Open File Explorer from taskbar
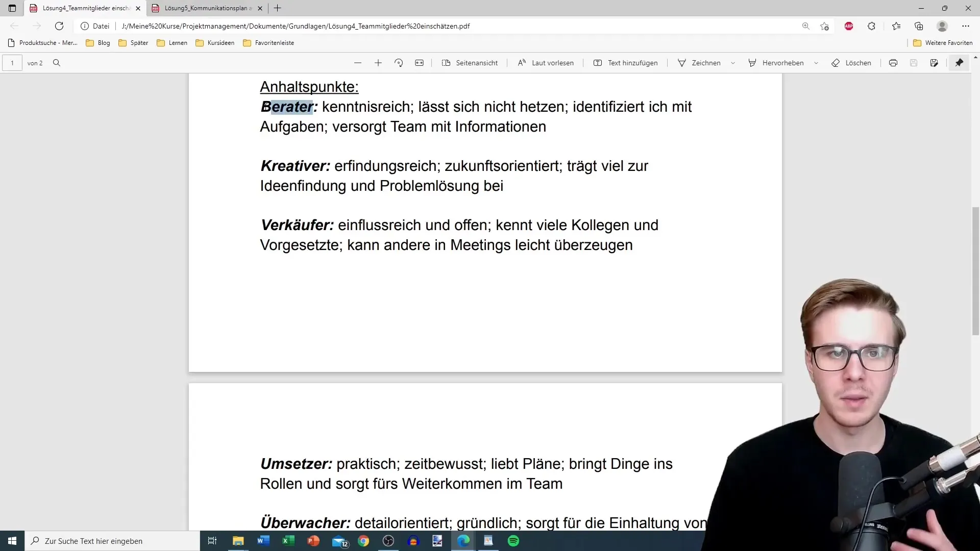The width and height of the screenshot is (980, 551). pyautogui.click(x=238, y=541)
